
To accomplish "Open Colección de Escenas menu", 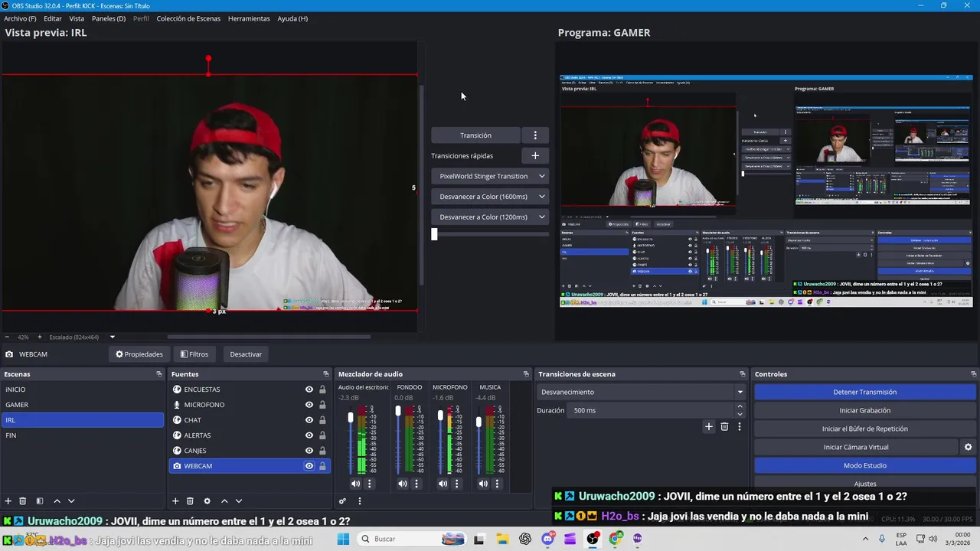I will (x=188, y=18).
